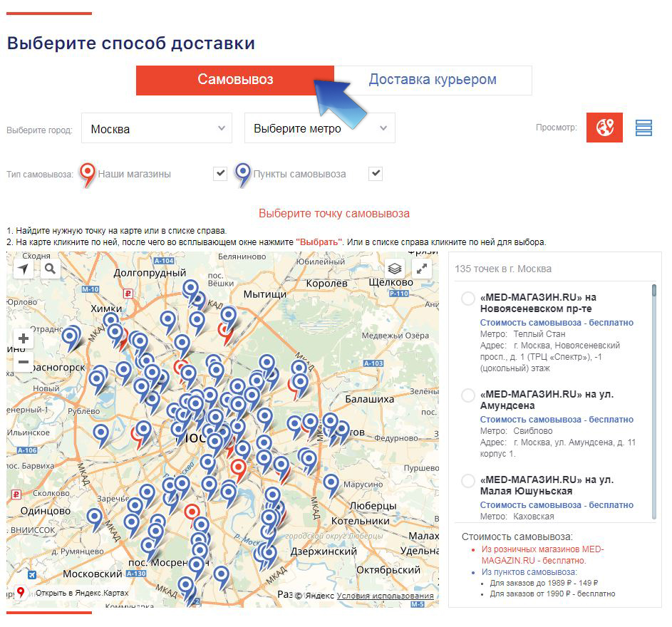
Task: Select the ул. Амундсена store radio button
Action: [x=468, y=395]
